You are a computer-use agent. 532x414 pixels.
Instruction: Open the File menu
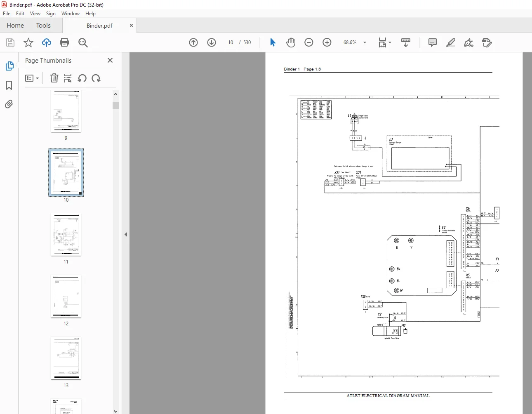coord(7,14)
